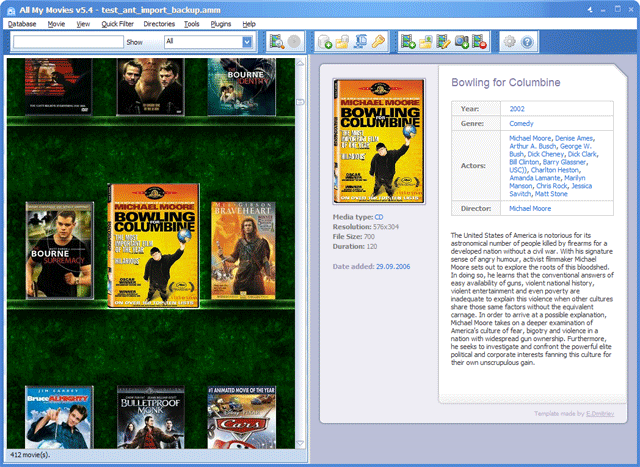Click in the quick search input field
This screenshot has width=640, height=467.
pos(68,42)
